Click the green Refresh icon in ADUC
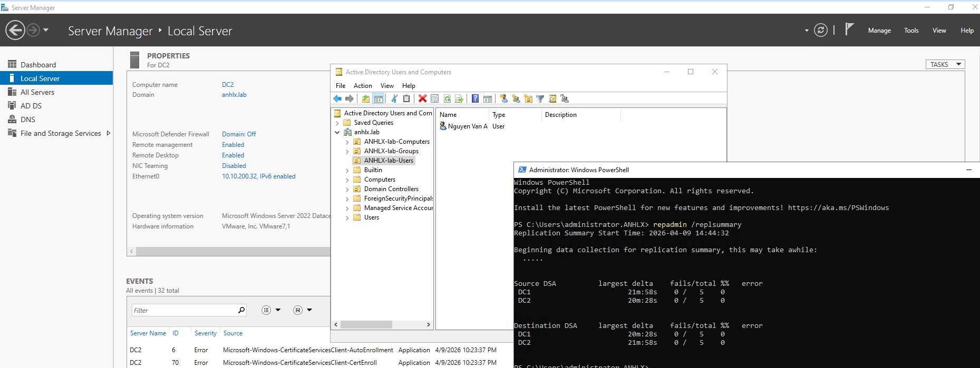This screenshot has height=368, width=980. click(447, 98)
